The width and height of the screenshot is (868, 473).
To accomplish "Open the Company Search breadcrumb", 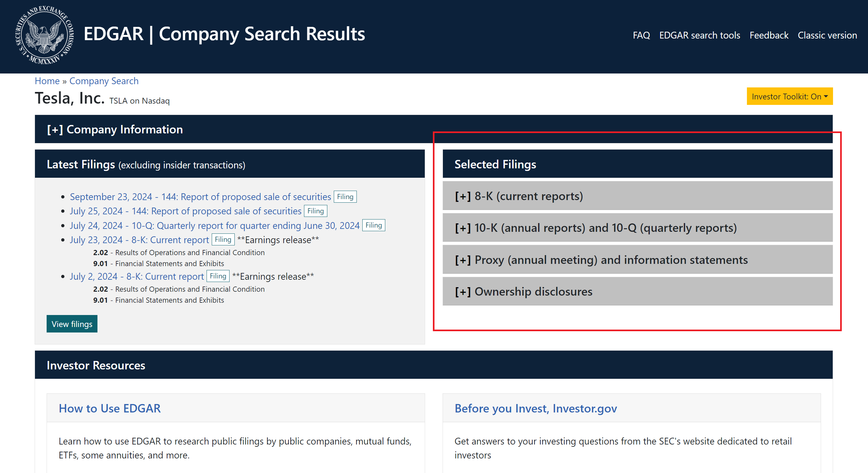I will [104, 81].
